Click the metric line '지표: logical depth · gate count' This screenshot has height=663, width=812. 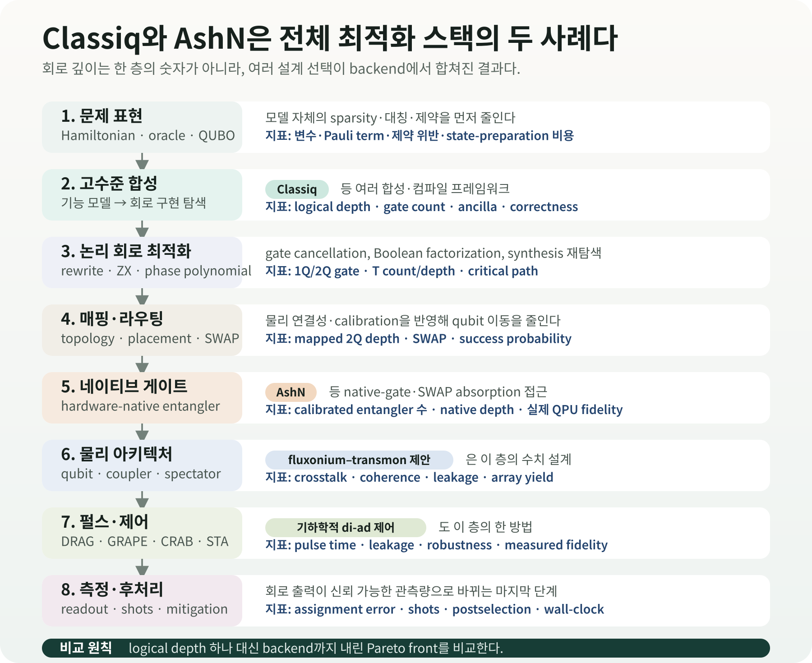point(421,207)
